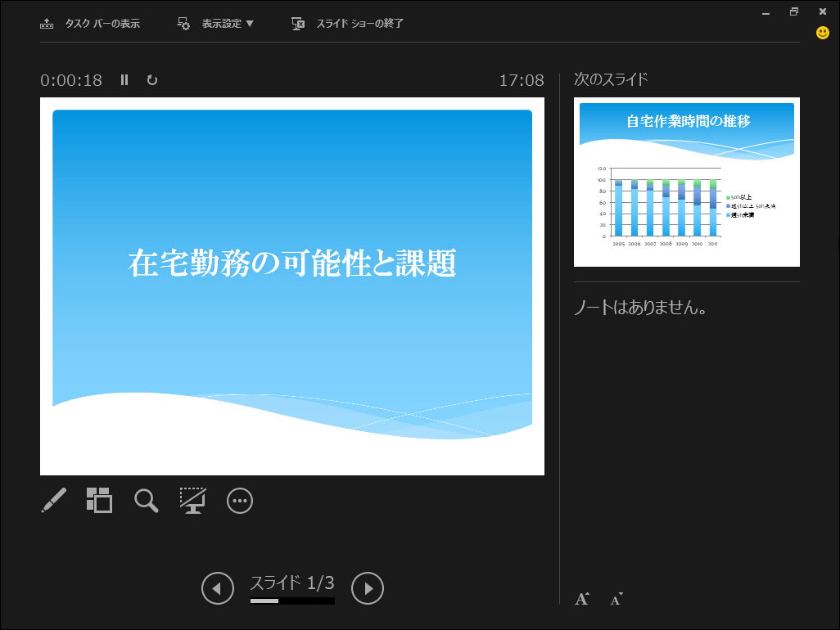This screenshot has height=630, width=840.
Task: Activate the magnifier zoom tool
Action: [146, 500]
